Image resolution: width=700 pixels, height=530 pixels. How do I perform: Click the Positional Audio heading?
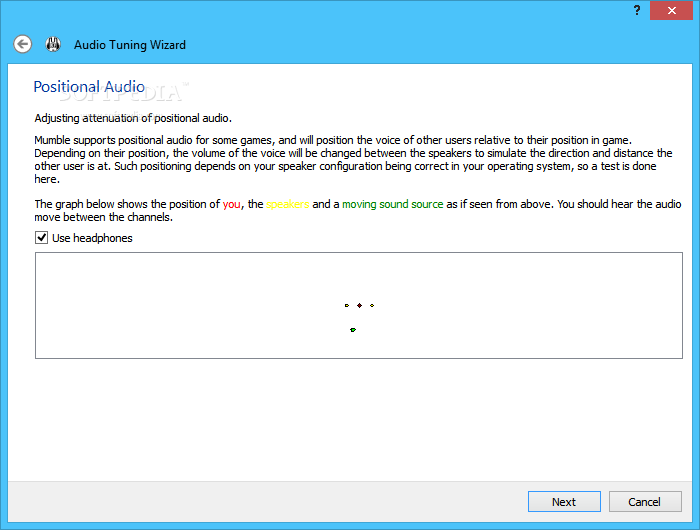click(89, 87)
